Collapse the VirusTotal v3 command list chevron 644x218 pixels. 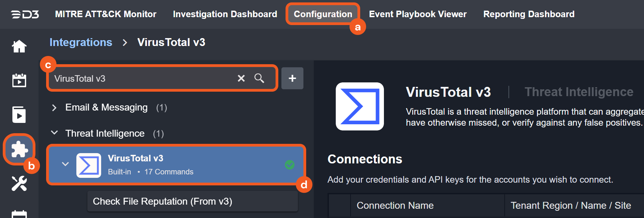pos(65,164)
